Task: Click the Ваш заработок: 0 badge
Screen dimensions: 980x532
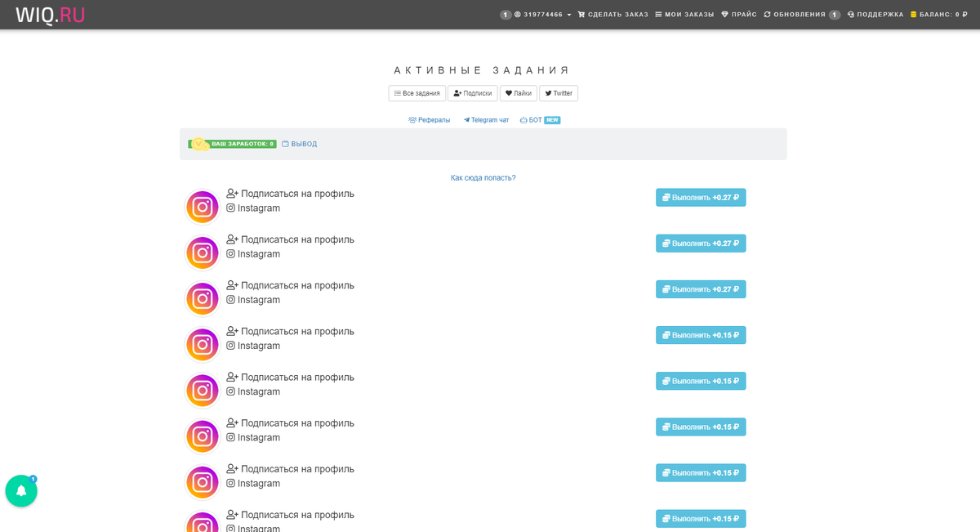Action: click(x=233, y=144)
